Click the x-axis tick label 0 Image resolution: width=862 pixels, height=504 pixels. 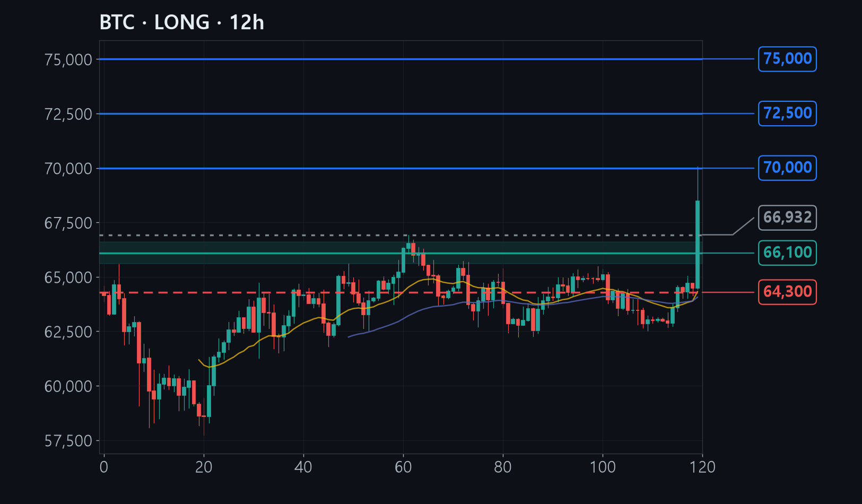pos(104,467)
